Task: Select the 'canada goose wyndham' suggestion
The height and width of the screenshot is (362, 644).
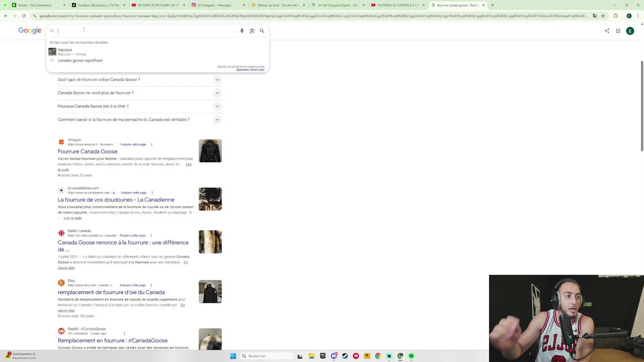Action: [157, 60]
